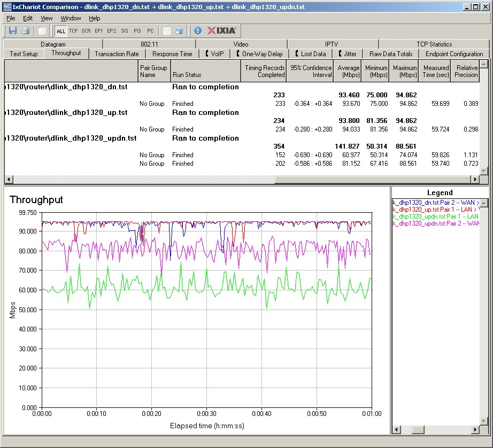
Task: Open the Jitter tab
Action: (x=348, y=54)
